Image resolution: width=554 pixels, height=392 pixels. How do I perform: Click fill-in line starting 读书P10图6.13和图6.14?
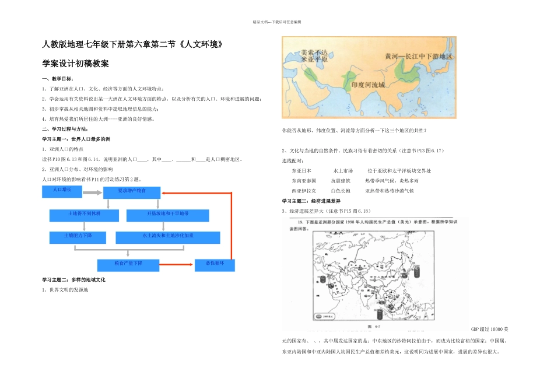143,159
